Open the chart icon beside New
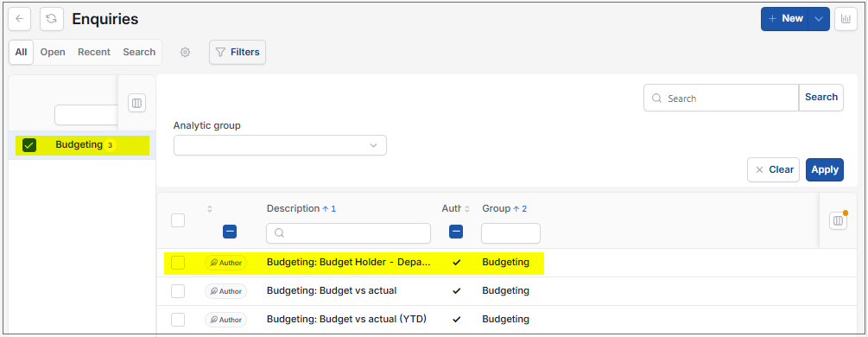This screenshot has height=337, width=868. [846, 19]
